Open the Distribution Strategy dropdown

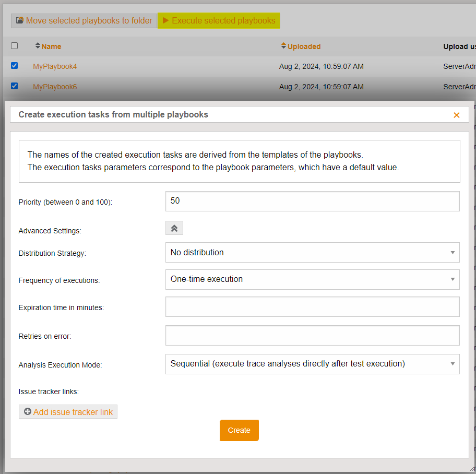(312, 252)
